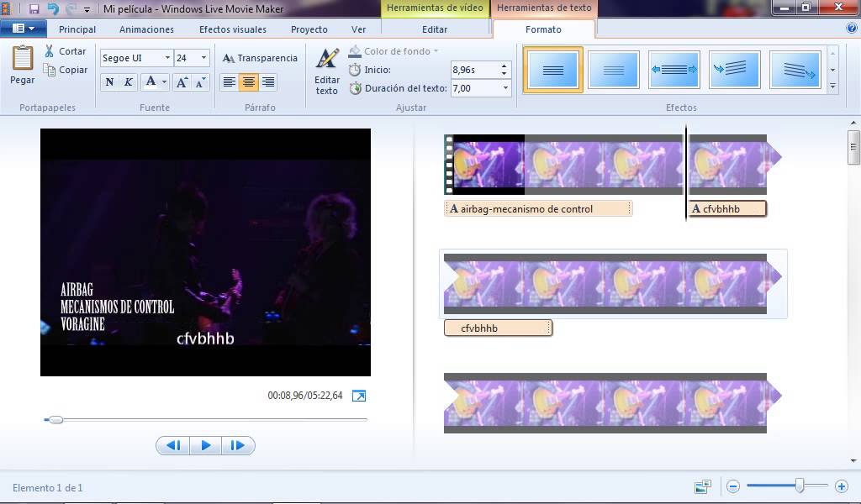Screen dimensions: 861x504
Task: Click the Cortar scissors button
Action: click(66, 51)
